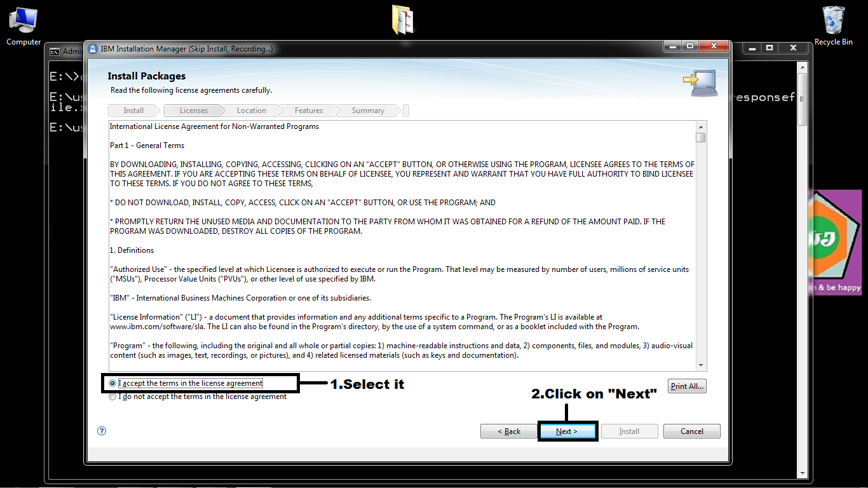Screen dimensions: 868x488
Task: Click the Administrator command prompt window icon
Action: click(x=55, y=51)
